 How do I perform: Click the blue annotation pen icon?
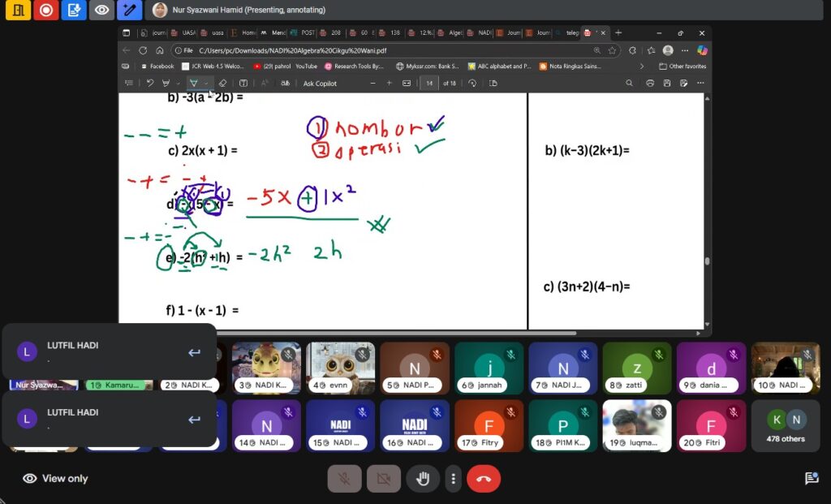pos(128,10)
